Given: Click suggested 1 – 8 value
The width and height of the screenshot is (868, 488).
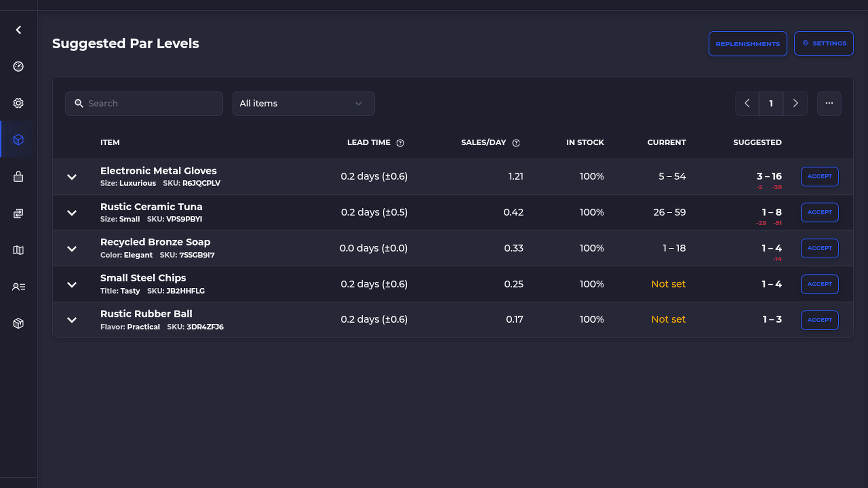Looking at the screenshot, I should [x=771, y=212].
